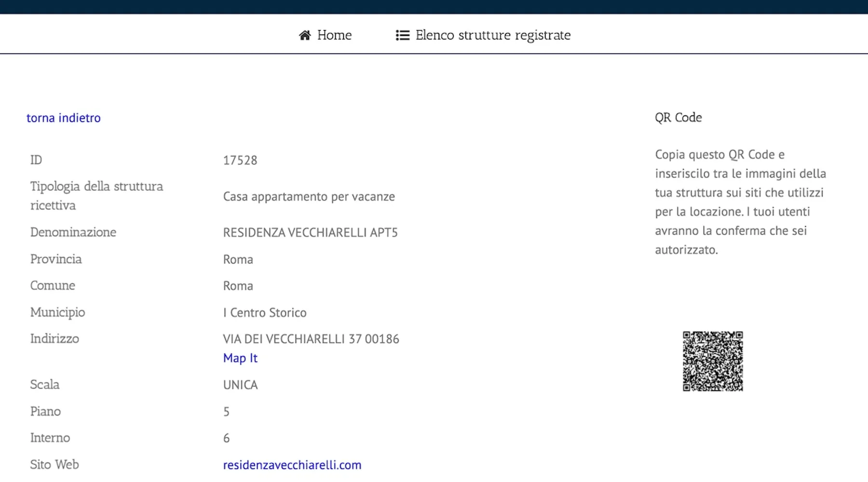This screenshot has width=868, height=482.
Task: Click the Piano label
Action: pos(45,411)
